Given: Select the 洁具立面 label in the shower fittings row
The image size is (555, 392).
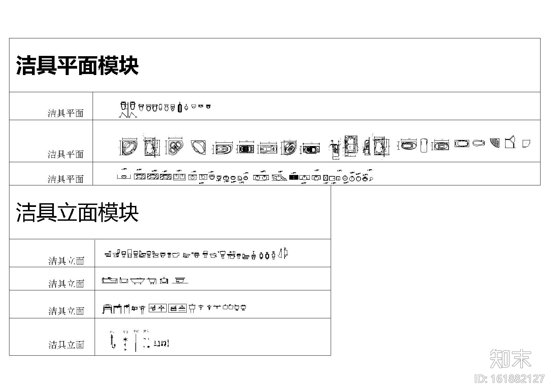Looking at the screenshot, I should pyautogui.click(x=66, y=345).
